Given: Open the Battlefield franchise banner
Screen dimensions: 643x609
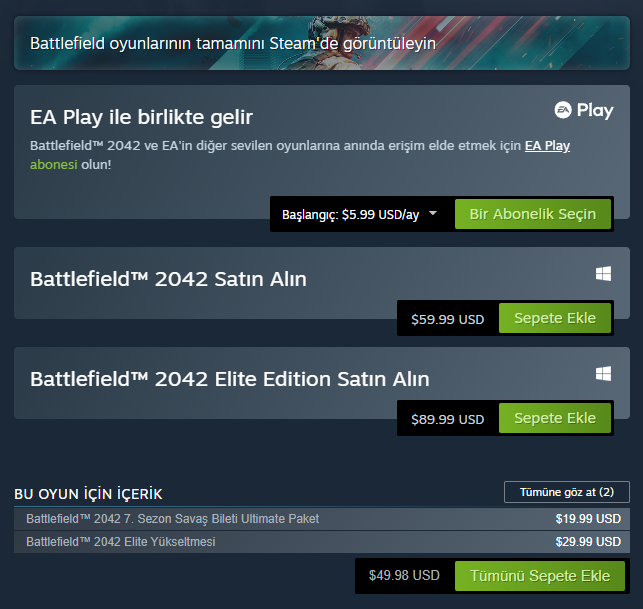Looking at the screenshot, I should (x=322, y=43).
